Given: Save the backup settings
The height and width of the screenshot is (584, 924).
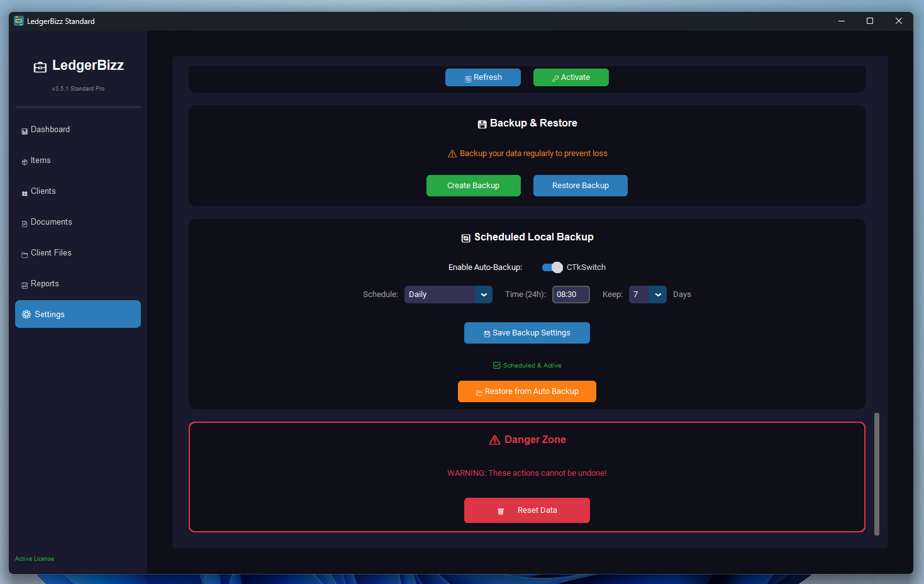Looking at the screenshot, I should click(527, 333).
